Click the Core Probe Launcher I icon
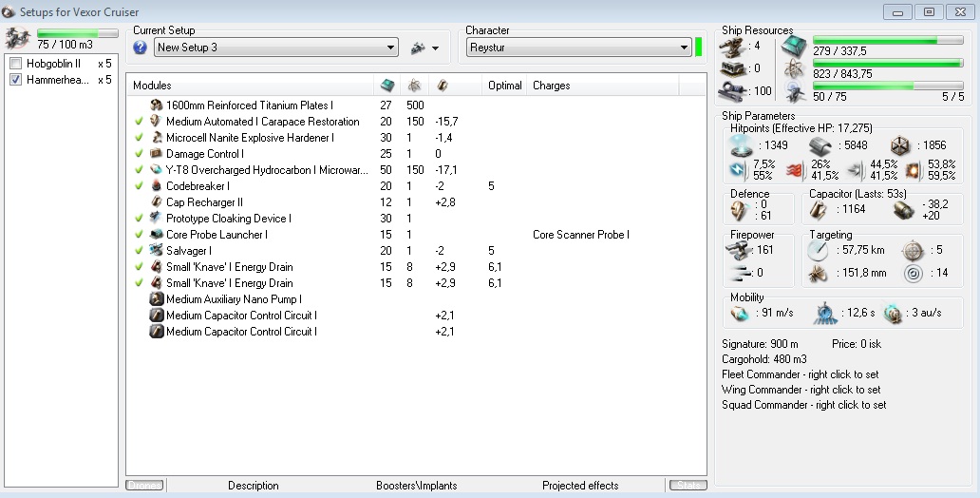980x498 pixels. point(157,235)
